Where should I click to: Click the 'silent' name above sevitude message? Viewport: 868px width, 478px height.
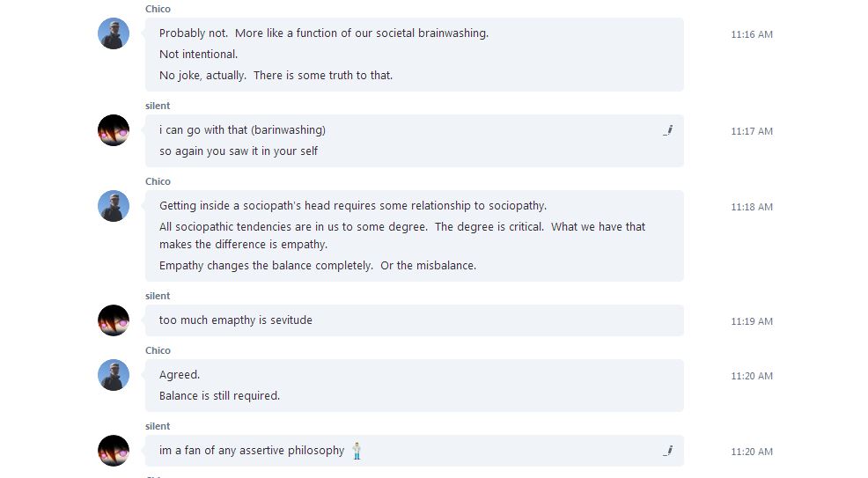(x=158, y=296)
